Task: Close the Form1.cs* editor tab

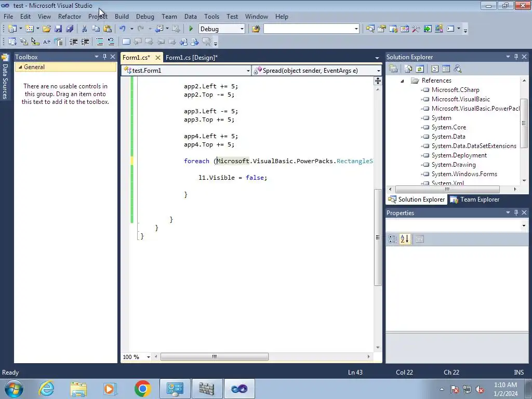Action: pyautogui.click(x=158, y=58)
